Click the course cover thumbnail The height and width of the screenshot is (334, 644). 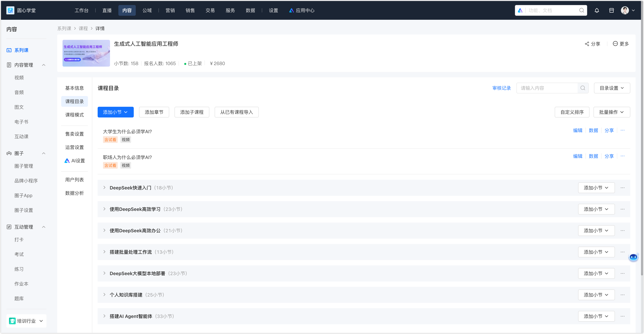(x=86, y=53)
